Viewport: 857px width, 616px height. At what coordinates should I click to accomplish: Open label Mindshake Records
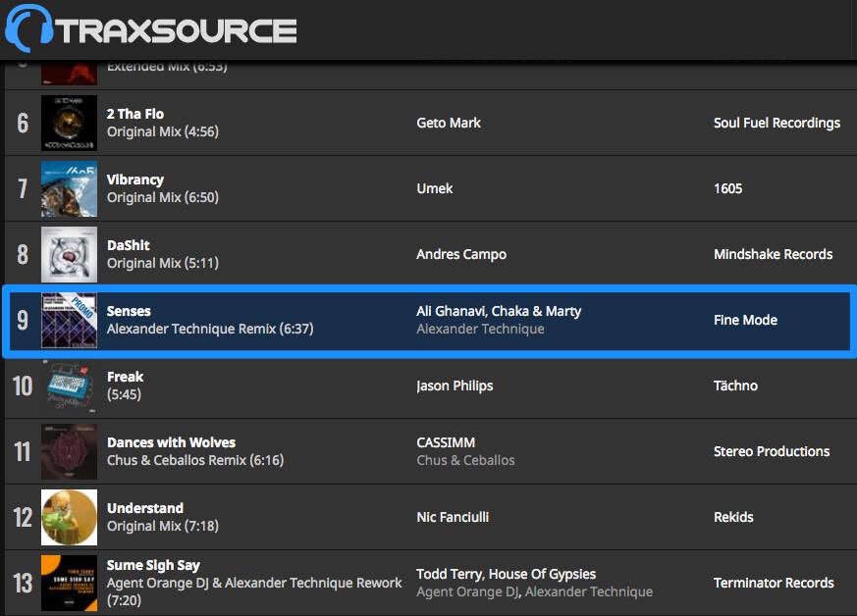click(x=773, y=254)
